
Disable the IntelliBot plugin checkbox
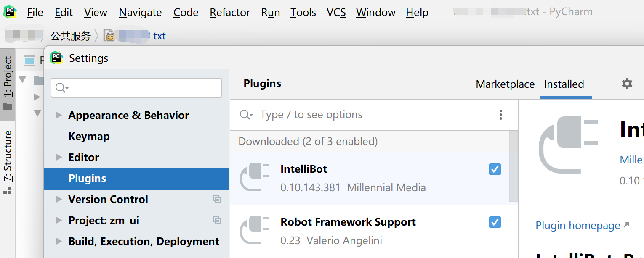click(x=495, y=169)
